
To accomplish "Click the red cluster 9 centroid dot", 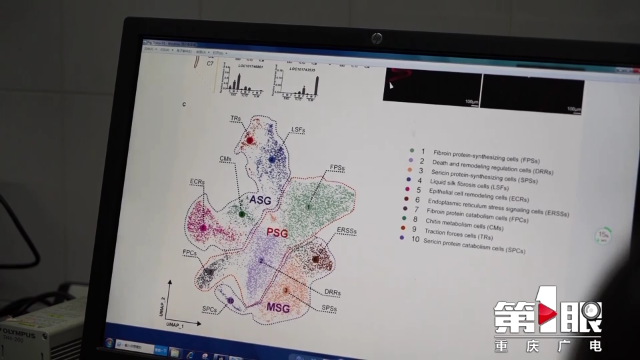I will 250,140.
